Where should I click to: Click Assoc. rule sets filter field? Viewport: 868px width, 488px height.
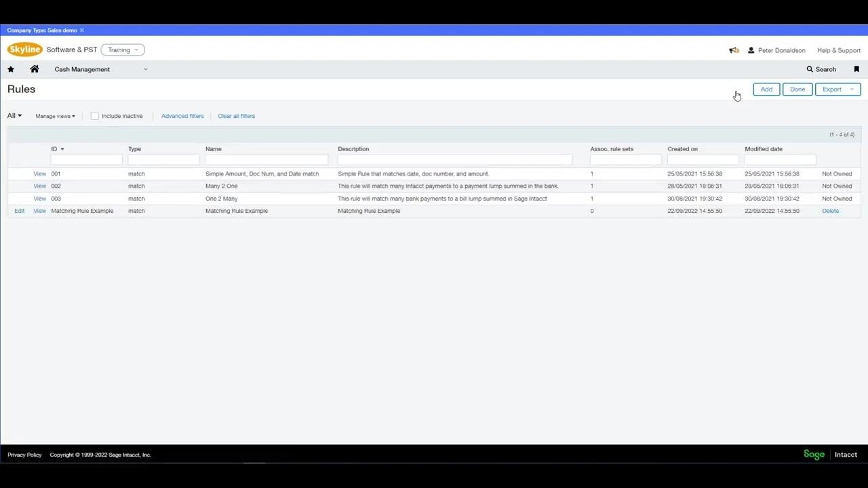pos(626,160)
